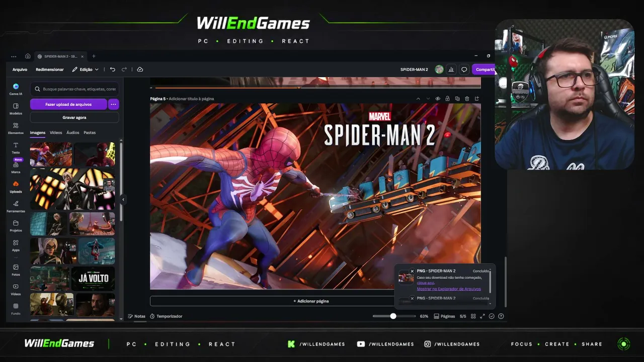Image resolution: width=644 pixels, height=362 pixels.
Task: Check the cloud save status icon
Action: pyautogui.click(x=140, y=69)
